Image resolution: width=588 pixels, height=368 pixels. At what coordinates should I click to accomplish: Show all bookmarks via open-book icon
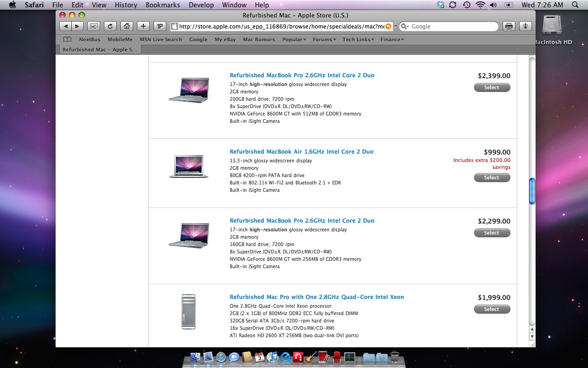click(x=67, y=40)
